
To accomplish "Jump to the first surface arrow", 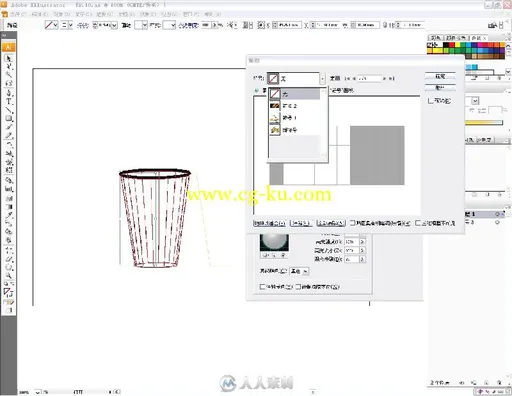I will [x=347, y=79].
